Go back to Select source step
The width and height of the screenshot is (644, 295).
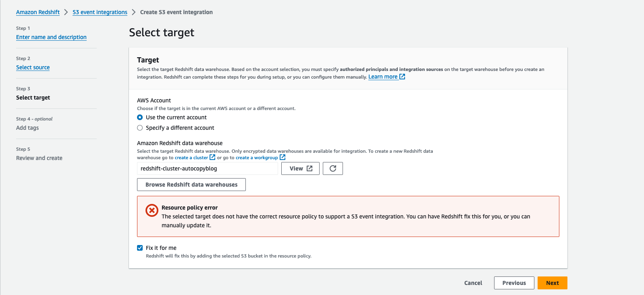(33, 67)
